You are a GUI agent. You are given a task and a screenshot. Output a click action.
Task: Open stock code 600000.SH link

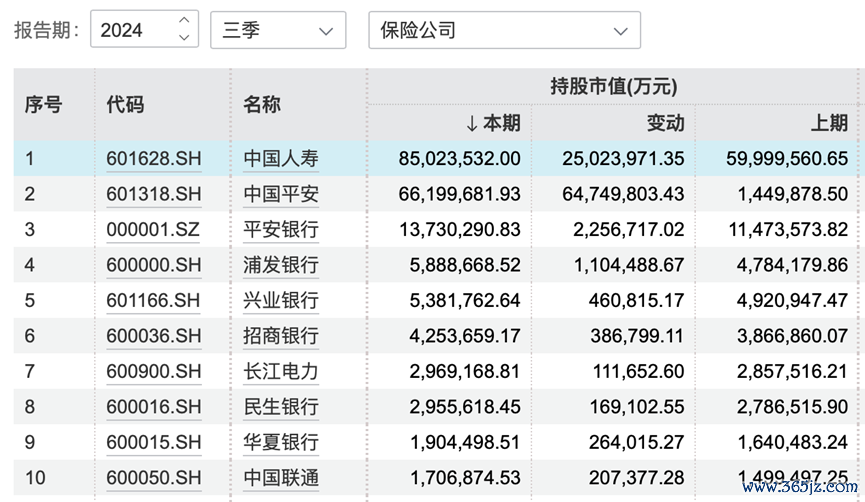(x=154, y=265)
